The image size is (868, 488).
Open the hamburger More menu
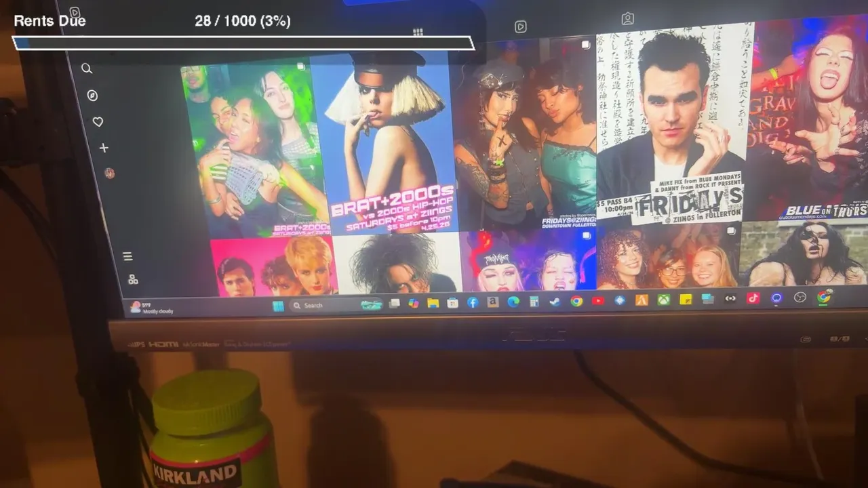(x=127, y=256)
